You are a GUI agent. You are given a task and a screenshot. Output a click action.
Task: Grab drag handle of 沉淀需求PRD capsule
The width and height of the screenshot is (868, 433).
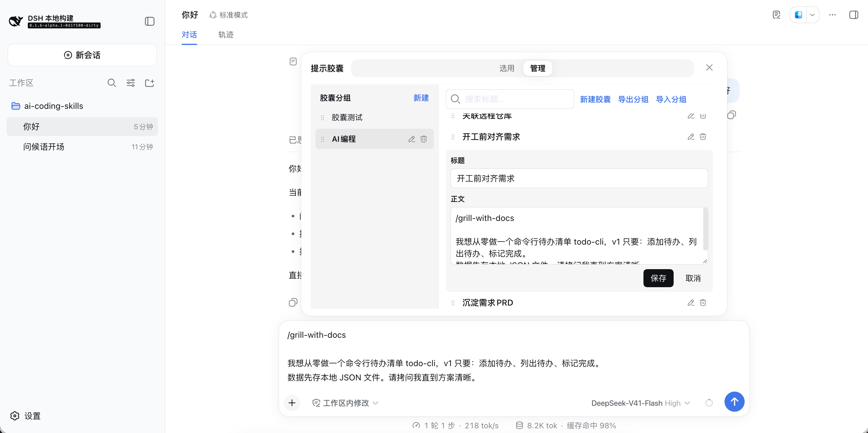pos(453,303)
